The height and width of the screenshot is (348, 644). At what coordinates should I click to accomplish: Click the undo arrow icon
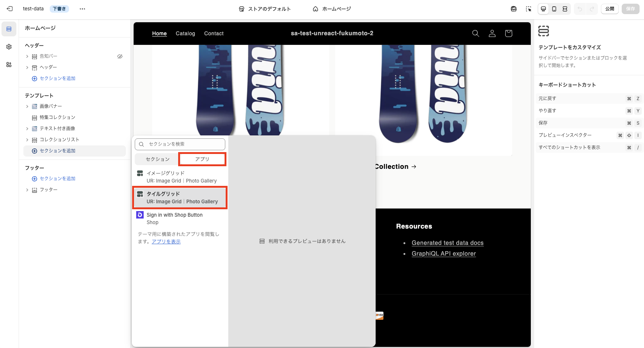click(580, 9)
